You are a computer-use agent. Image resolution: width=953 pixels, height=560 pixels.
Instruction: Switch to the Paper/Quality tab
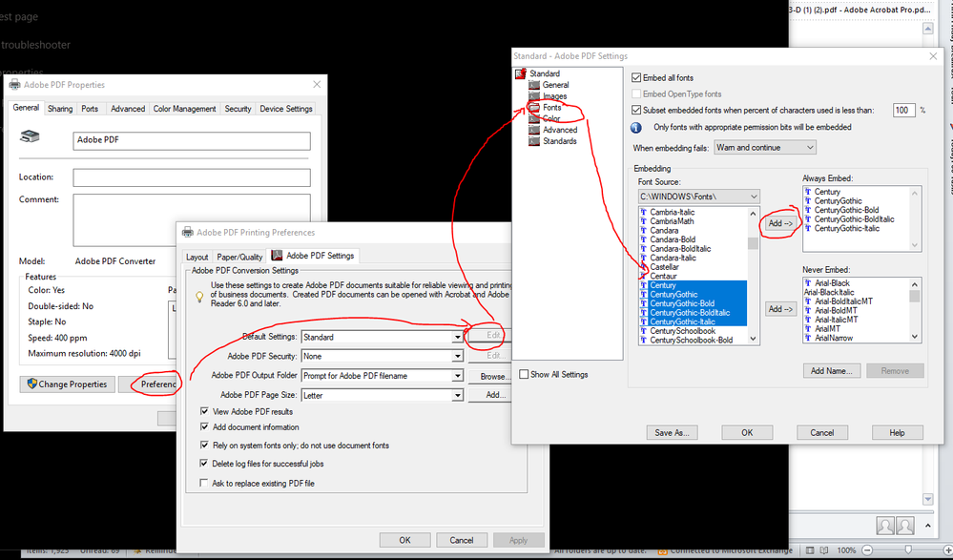point(239,257)
